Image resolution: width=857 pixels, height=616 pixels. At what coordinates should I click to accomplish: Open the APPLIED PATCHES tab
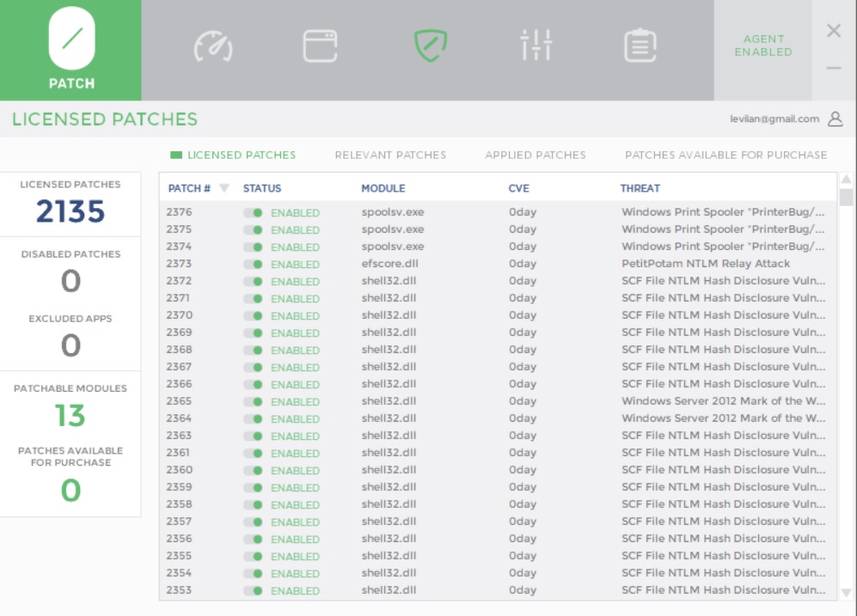pyautogui.click(x=533, y=156)
